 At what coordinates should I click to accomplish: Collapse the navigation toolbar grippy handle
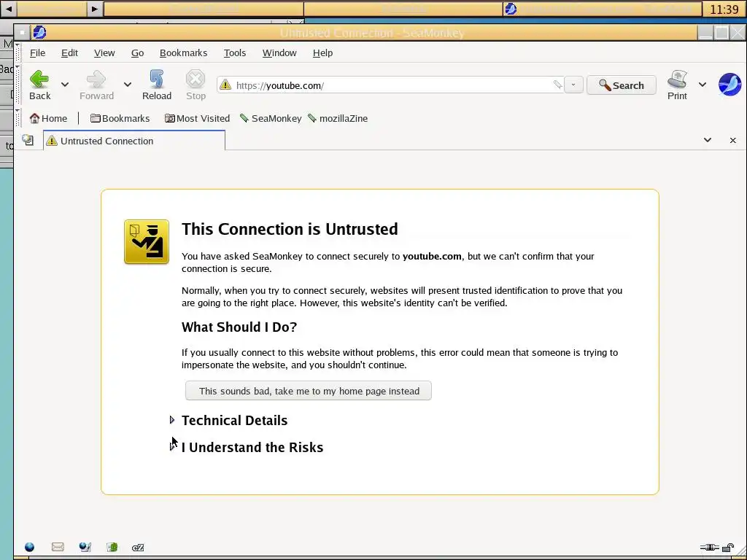[x=18, y=85]
